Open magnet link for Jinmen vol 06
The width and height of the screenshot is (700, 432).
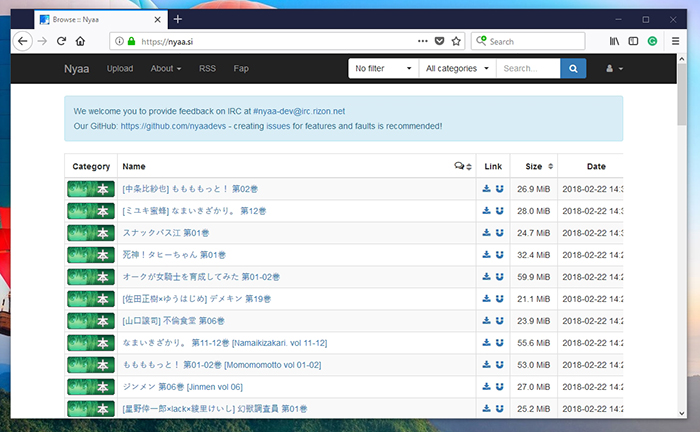point(500,386)
